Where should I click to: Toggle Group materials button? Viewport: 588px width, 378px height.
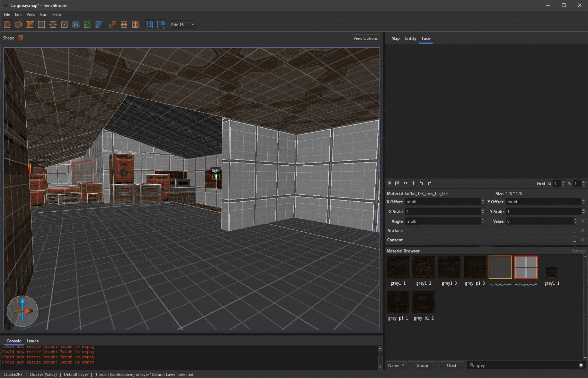pyautogui.click(x=422, y=365)
